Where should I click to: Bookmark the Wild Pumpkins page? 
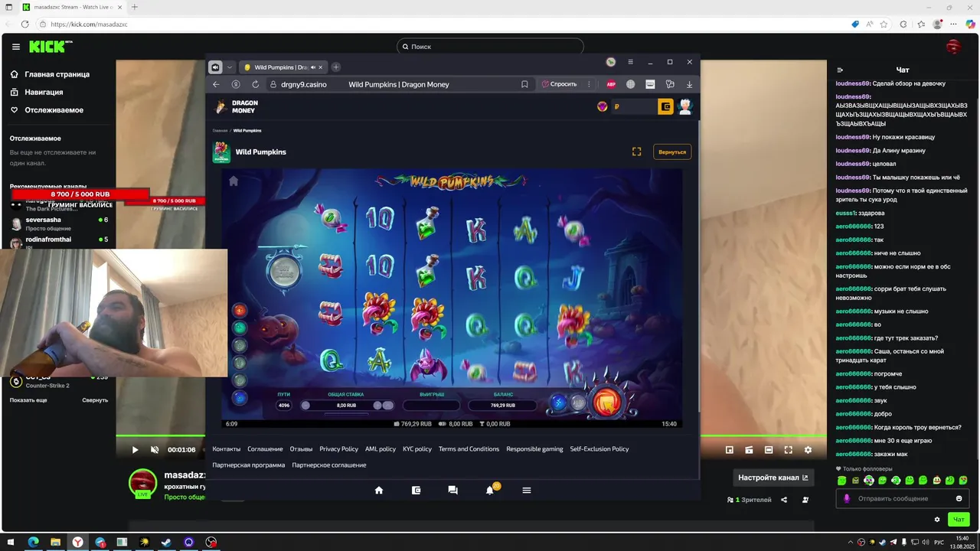(x=524, y=84)
